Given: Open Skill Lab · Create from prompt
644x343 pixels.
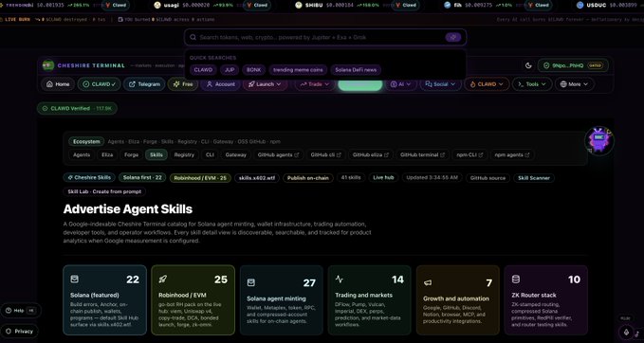Looking at the screenshot, I should pos(104,191).
